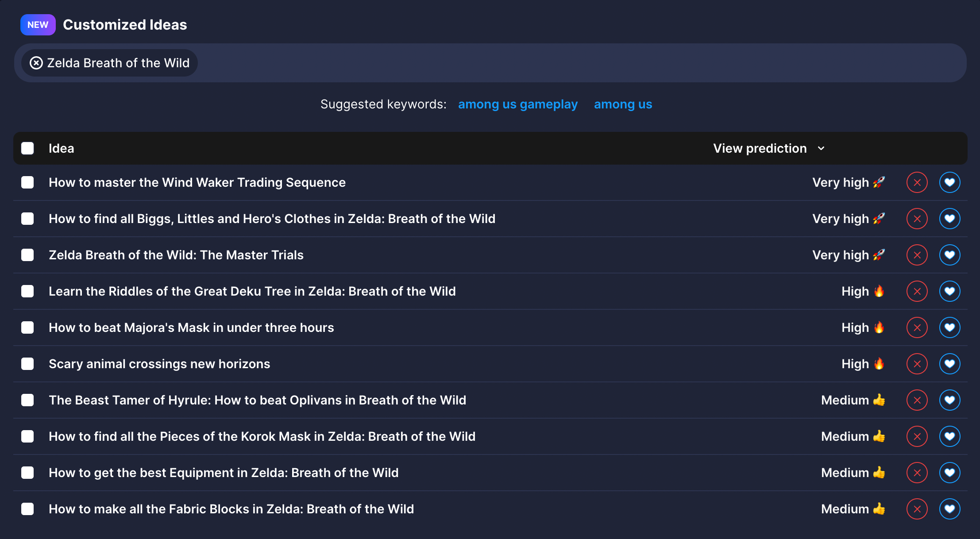Dismiss The Master Trials idea
The image size is (980, 539).
tap(917, 255)
